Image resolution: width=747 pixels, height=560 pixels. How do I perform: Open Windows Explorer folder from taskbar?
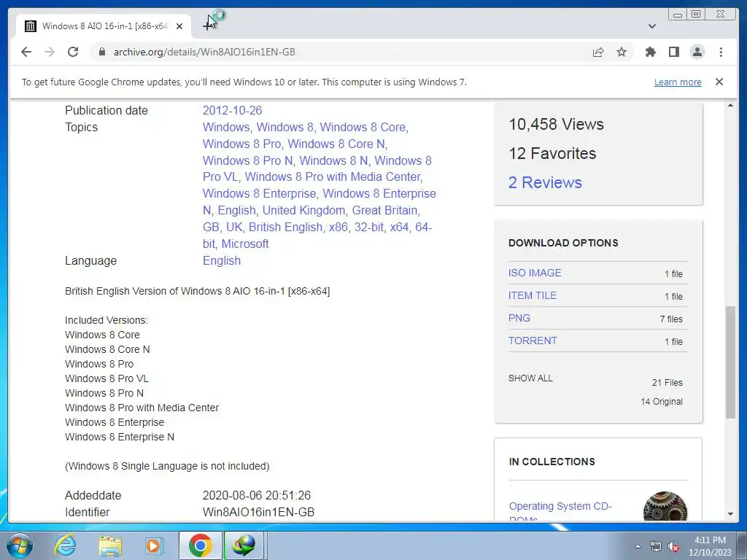pos(110,545)
